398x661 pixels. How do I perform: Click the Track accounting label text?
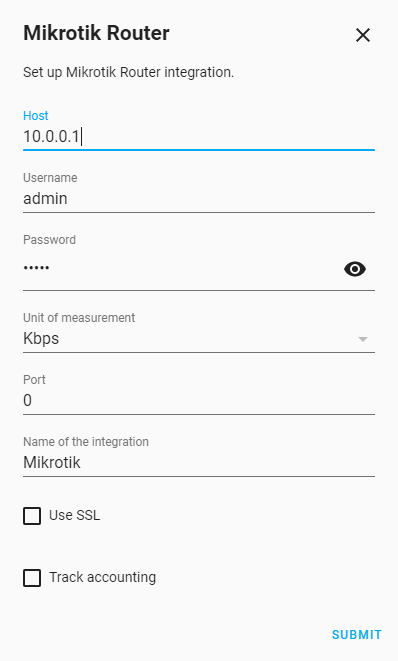(x=102, y=578)
